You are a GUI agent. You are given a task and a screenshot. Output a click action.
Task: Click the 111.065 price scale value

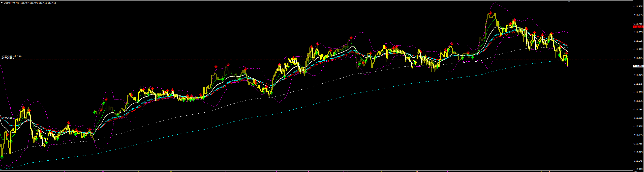[x=638, y=110]
